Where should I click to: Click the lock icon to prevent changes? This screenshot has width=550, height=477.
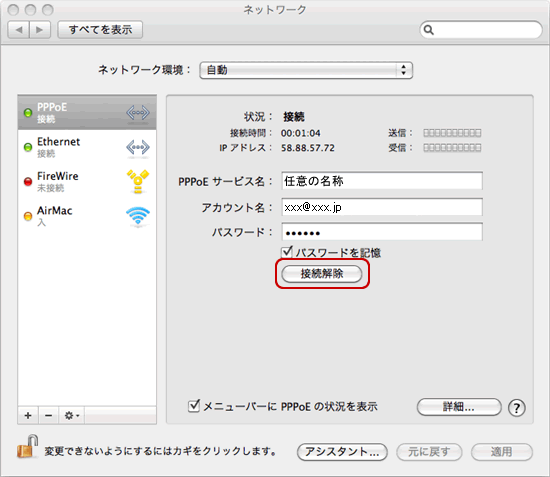tap(27, 447)
